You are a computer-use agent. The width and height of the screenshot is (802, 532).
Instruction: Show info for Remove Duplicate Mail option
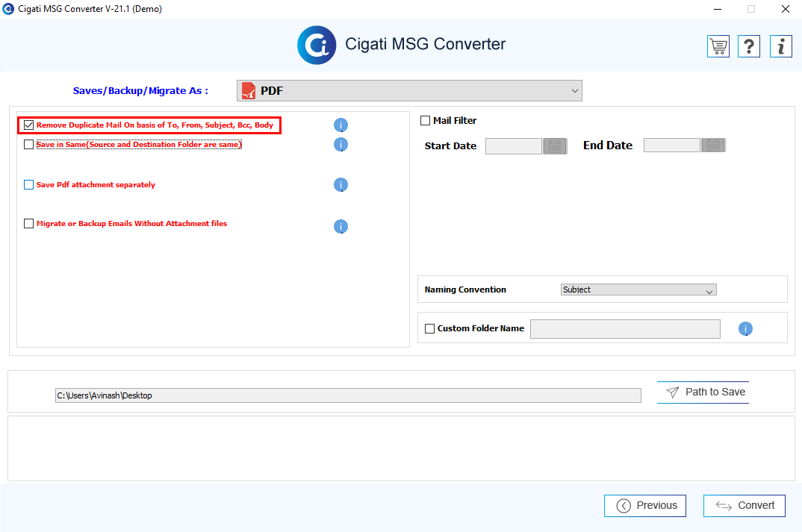click(x=341, y=125)
